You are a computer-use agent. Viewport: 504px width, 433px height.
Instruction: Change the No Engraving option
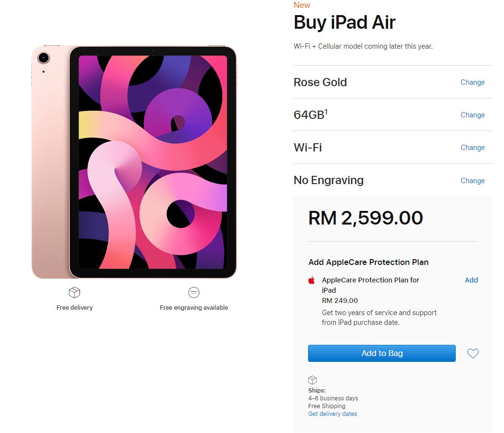pyautogui.click(x=472, y=181)
